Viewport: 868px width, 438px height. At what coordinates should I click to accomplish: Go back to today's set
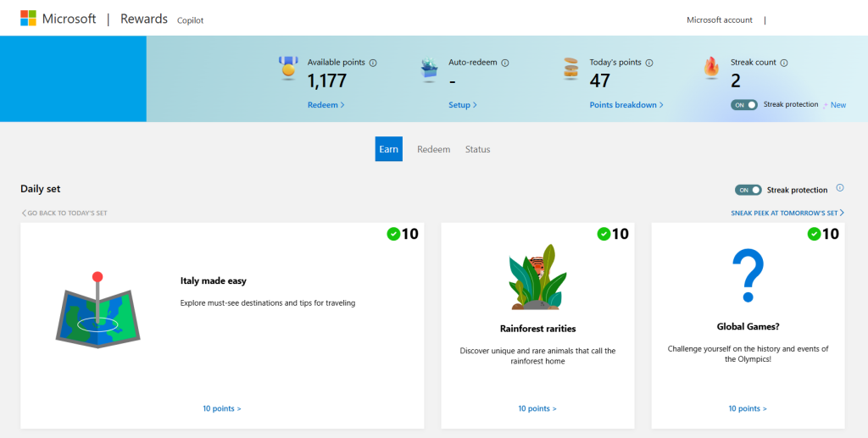tap(64, 213)
